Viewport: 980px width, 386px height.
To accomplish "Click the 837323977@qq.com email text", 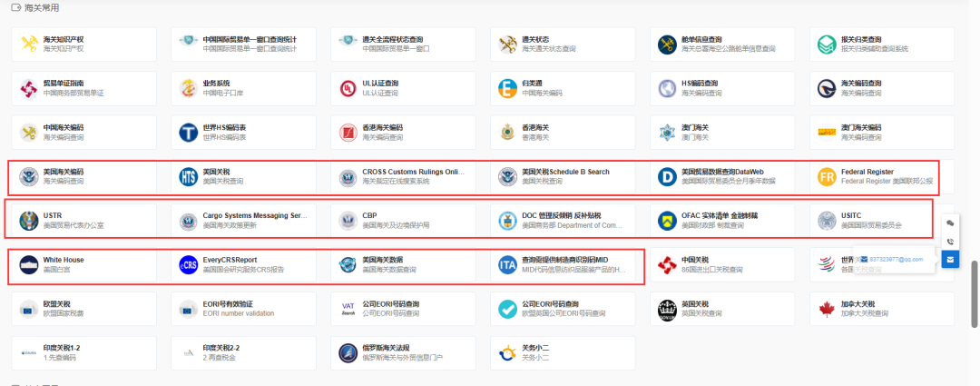I will (897, 259).
